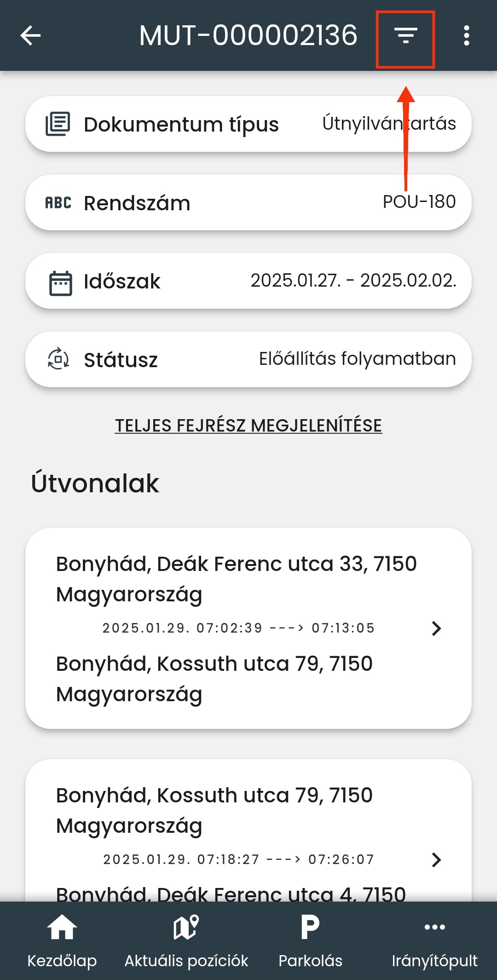Select the Rendszám POU-180 value
497x980 pixels.
(x=419, y=202)
